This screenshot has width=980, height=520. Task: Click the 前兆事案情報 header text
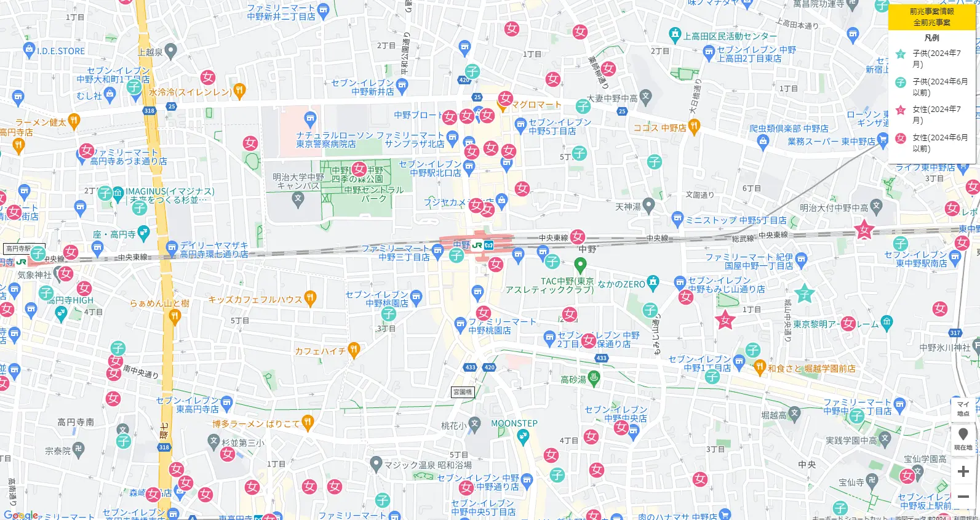coord(932,11)
